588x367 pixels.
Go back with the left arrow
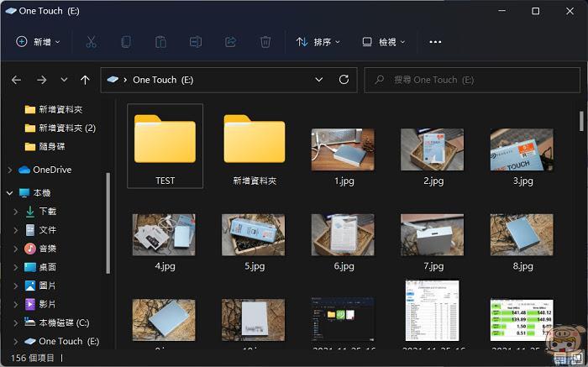coord(16,80)
